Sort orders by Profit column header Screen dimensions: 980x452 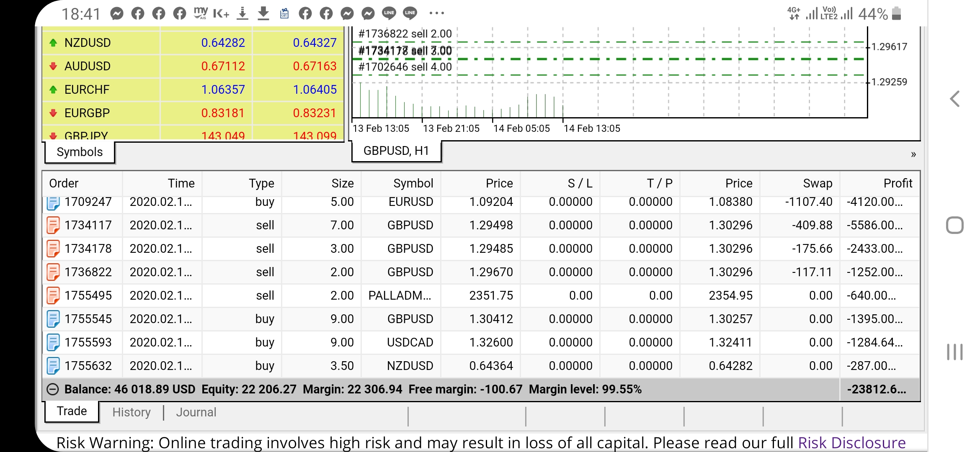tap(897, 183)
